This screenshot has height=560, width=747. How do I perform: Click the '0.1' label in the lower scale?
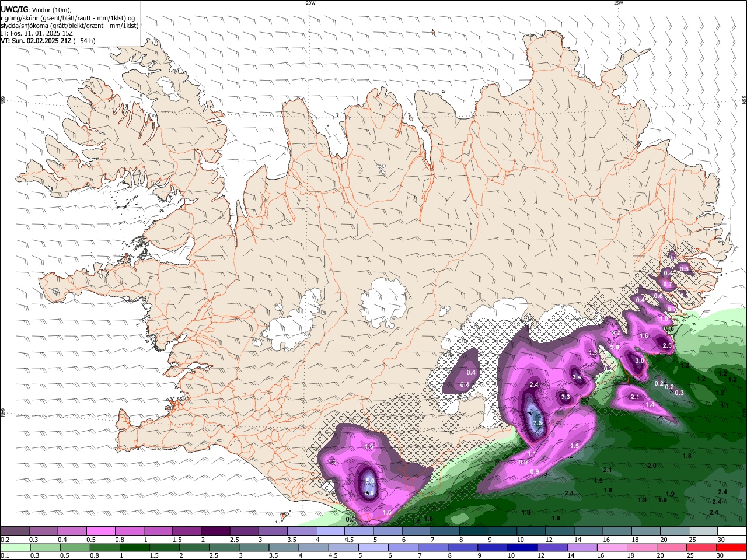[5, 556]
